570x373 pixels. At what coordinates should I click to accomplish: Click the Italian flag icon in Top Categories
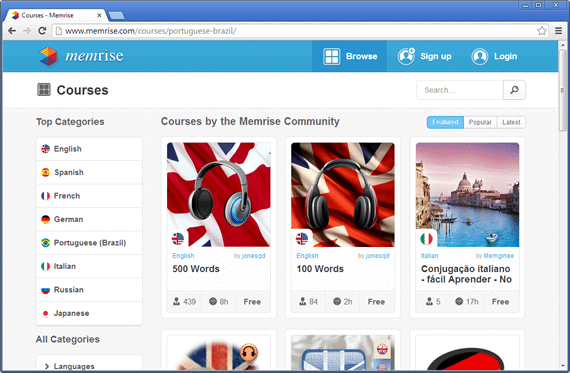coord(45,266)
